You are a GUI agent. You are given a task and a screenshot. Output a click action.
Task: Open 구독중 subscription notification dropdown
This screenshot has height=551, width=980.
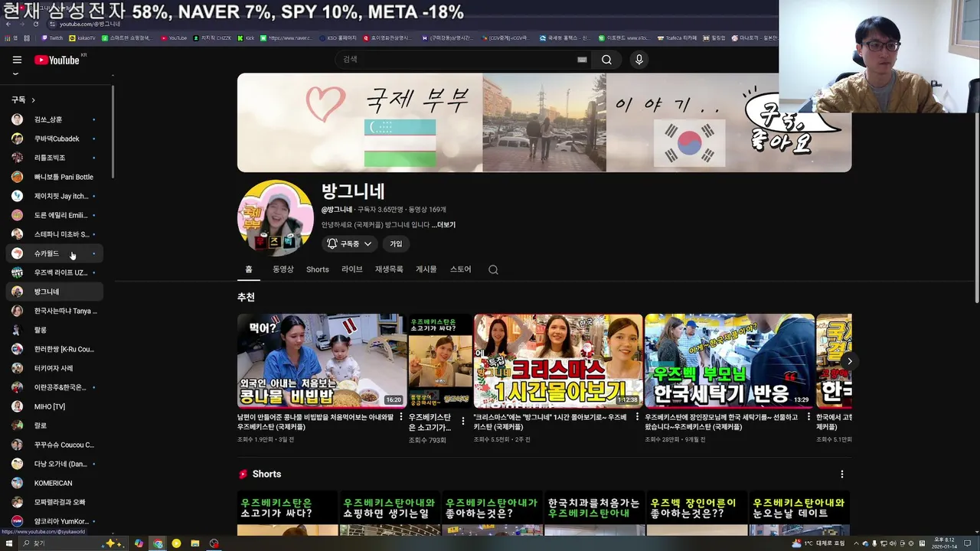[x=349, y=244]
